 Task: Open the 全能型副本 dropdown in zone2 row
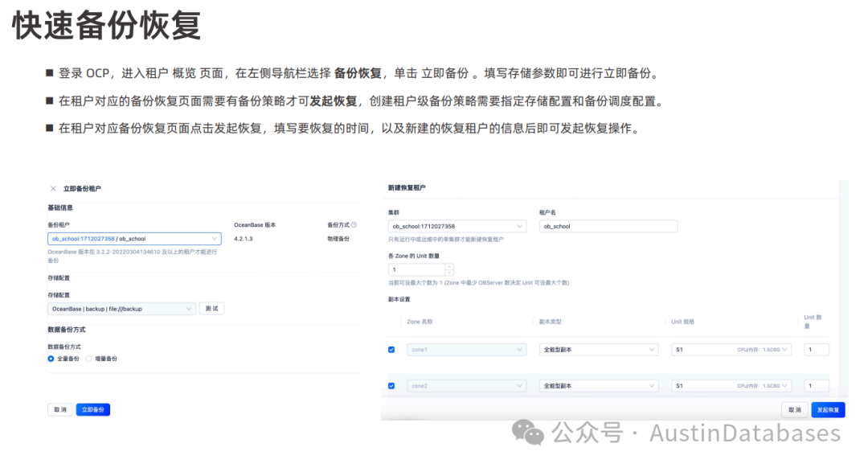point(599,385)
